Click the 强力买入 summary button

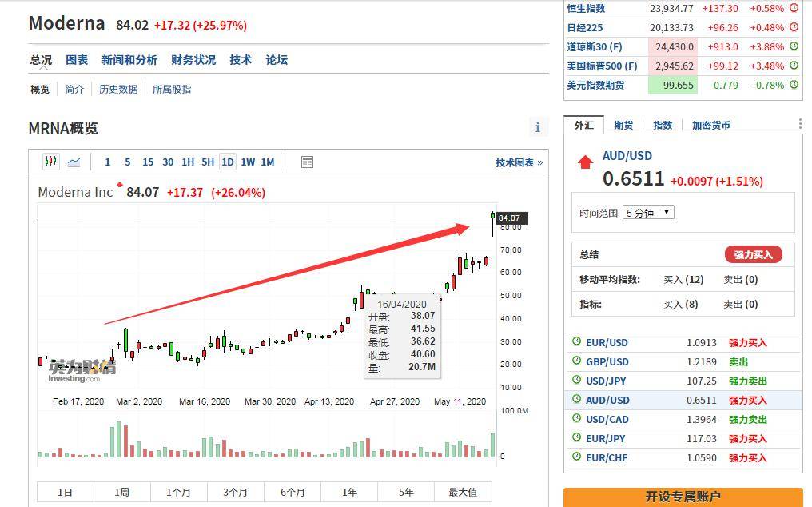click(753, 254)
